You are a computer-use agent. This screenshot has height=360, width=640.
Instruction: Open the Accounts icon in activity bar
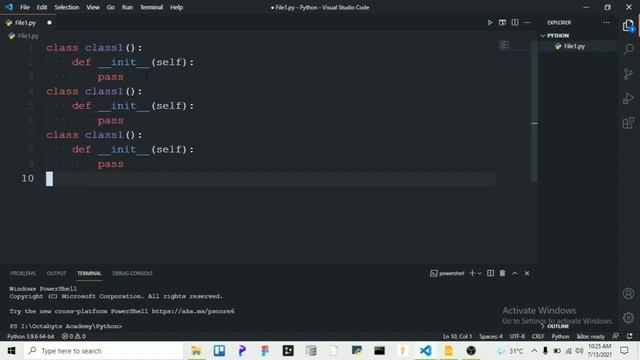pos(628,293)
